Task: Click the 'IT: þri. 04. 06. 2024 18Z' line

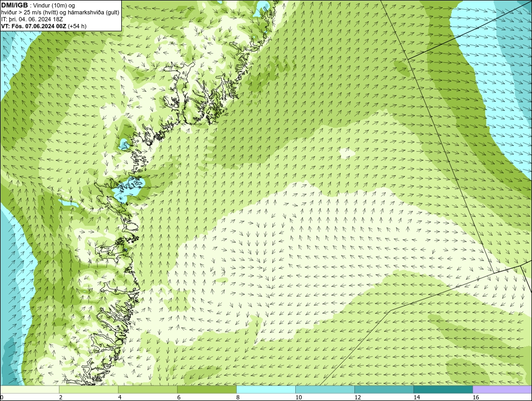Action: click(x=32, y=19)
